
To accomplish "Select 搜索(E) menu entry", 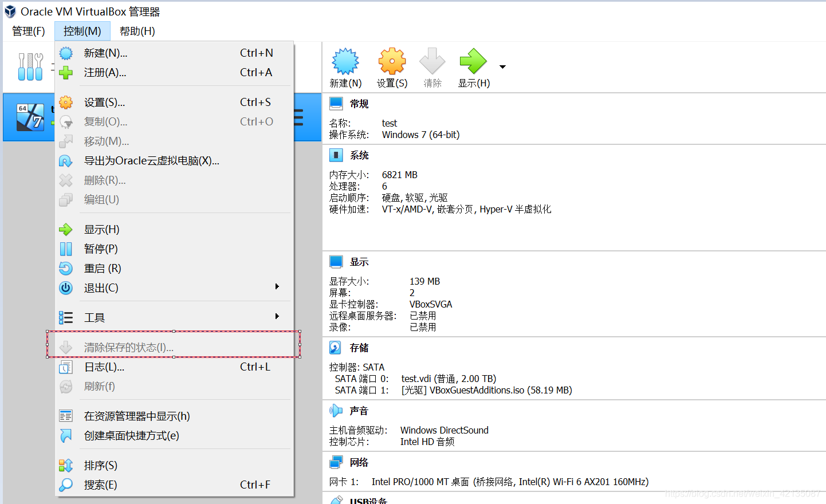I will click(174, 485).
